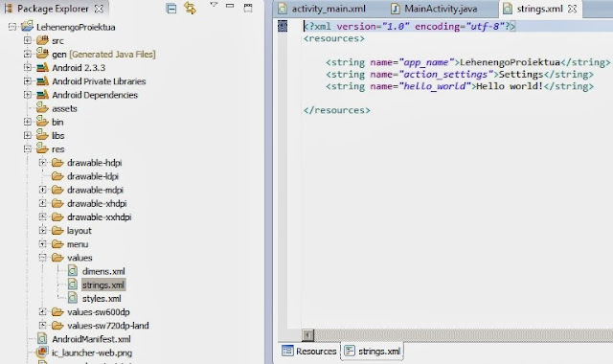Click the app_name string line
Screen dimensions: 613x364
coord(468,62)
